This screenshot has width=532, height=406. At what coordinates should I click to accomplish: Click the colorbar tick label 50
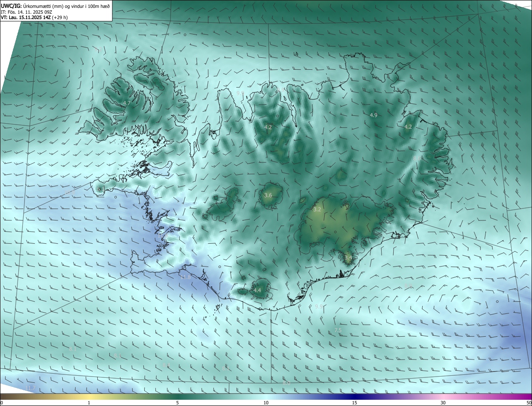click(529, 403)
